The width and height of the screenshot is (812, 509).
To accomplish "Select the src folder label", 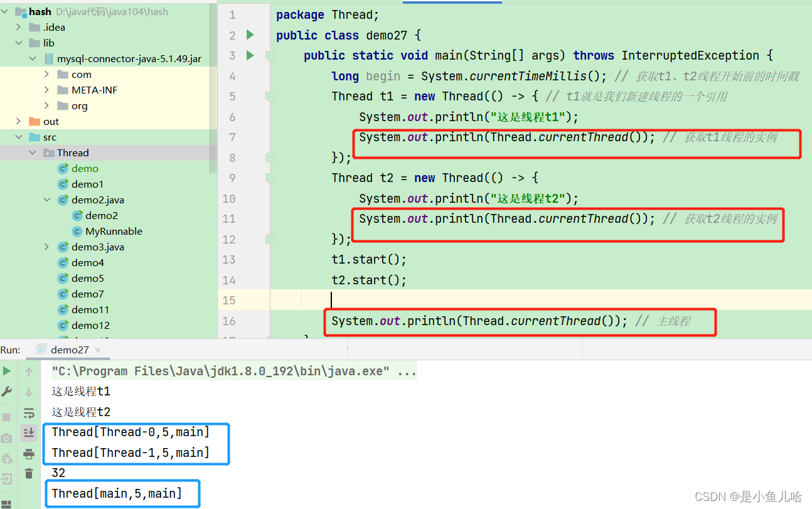I will click(x=50, y=137).
